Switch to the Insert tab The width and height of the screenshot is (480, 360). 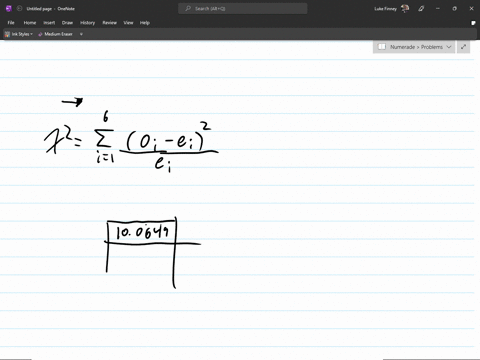click(x=49, y=23)
